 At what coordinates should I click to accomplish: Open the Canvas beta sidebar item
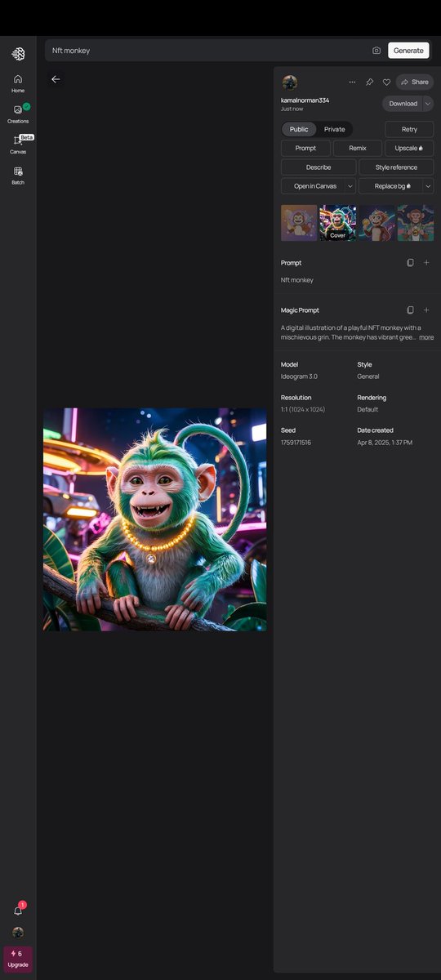(18, 145)
